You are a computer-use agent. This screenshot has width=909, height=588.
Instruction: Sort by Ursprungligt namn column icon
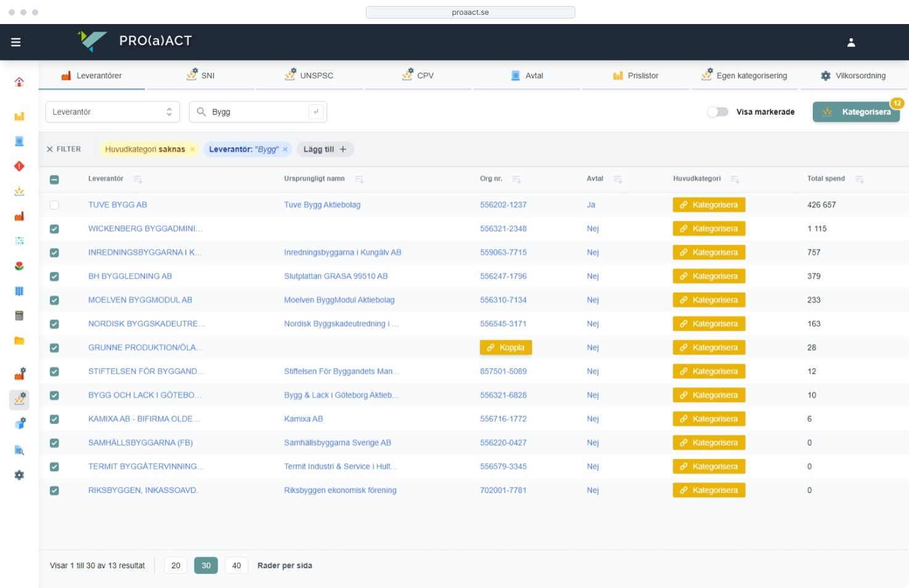pyautogui.click(x=359, y=179)
